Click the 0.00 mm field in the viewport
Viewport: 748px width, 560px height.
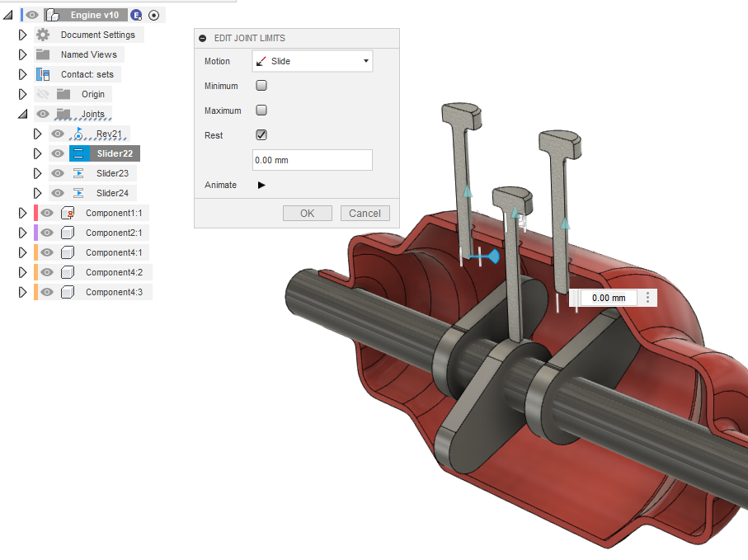(609, 298)
